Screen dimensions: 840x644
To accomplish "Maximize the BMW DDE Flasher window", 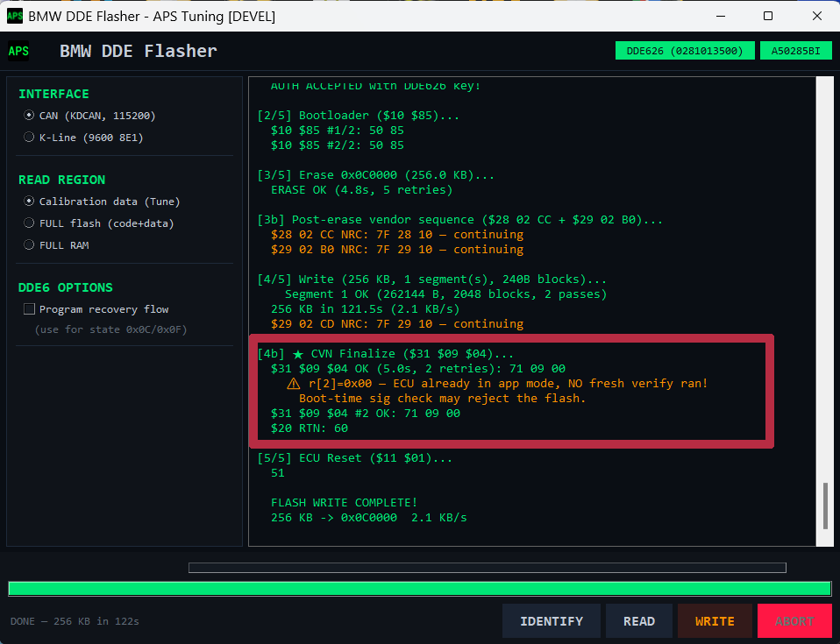I will click(768, 16).
